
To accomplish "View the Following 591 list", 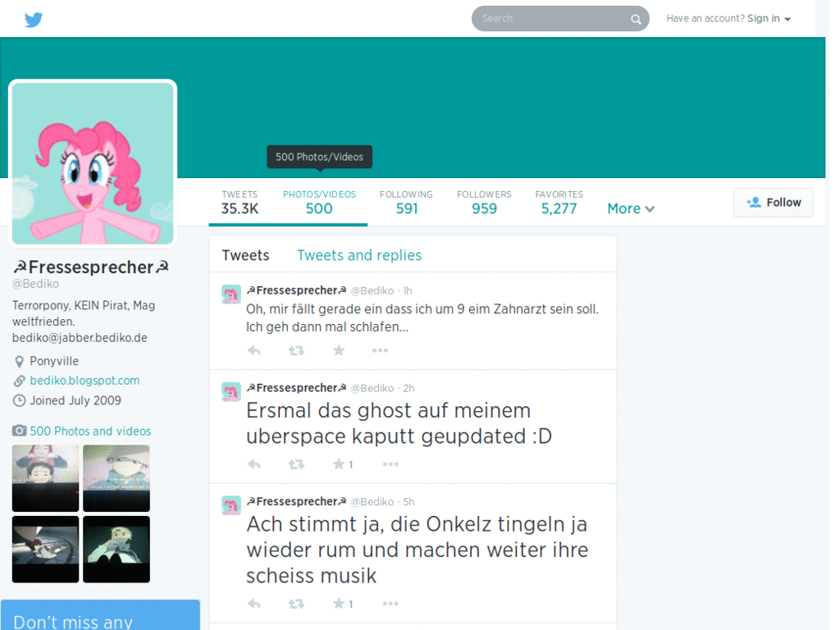I will [x=406, y=203].
